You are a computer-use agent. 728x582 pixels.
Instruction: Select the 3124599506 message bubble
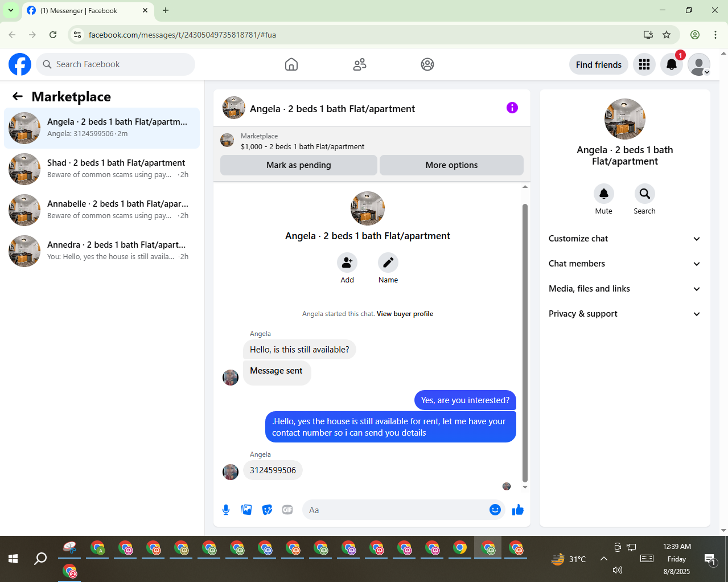(273, 470)
